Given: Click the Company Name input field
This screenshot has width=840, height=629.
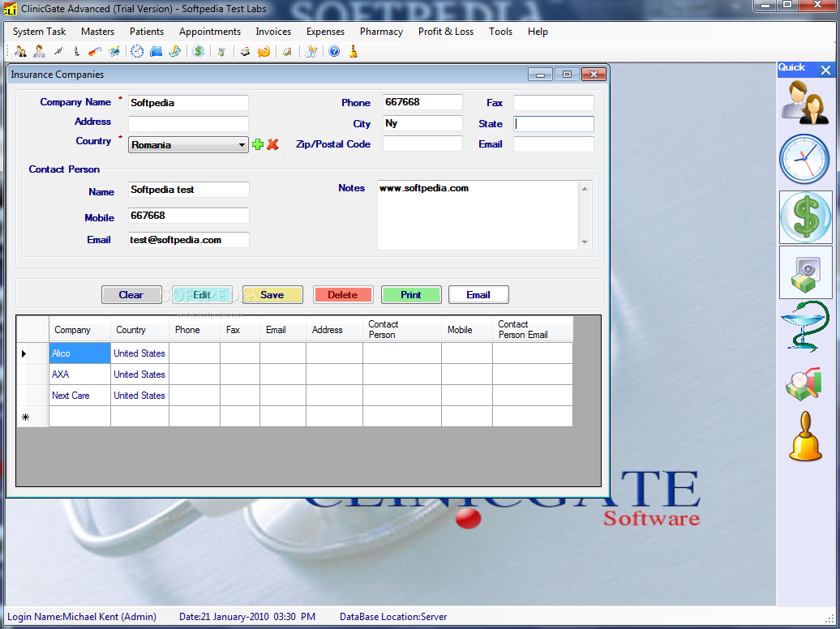Looking at the screenshot, I should pyautogui.click(x=188, y=103).
